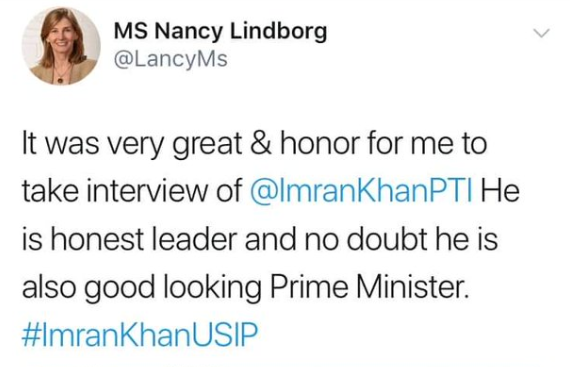Click the word 'also' in the tweet
This screenshot has width=570, height=367.
click(49, 287)
